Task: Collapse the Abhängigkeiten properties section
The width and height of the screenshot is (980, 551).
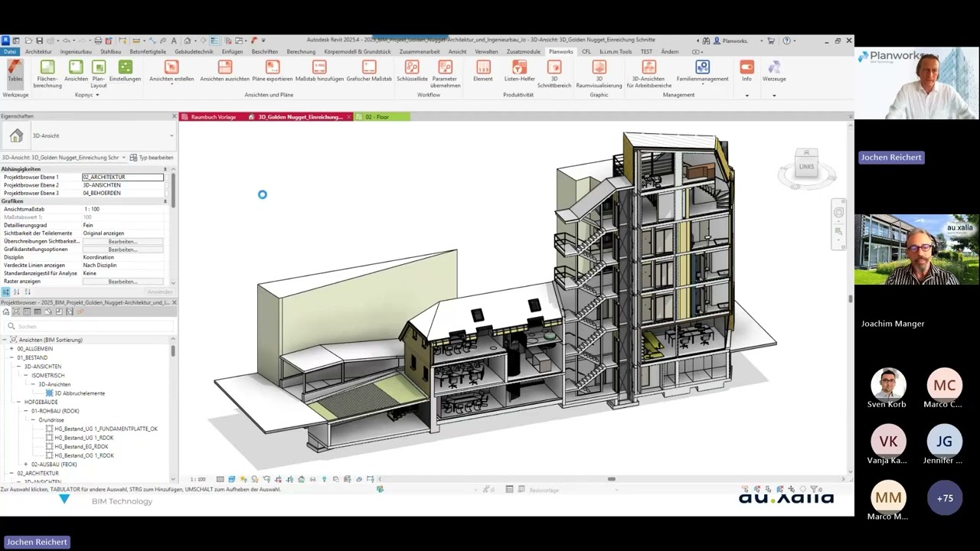Action: coord(166,169)
